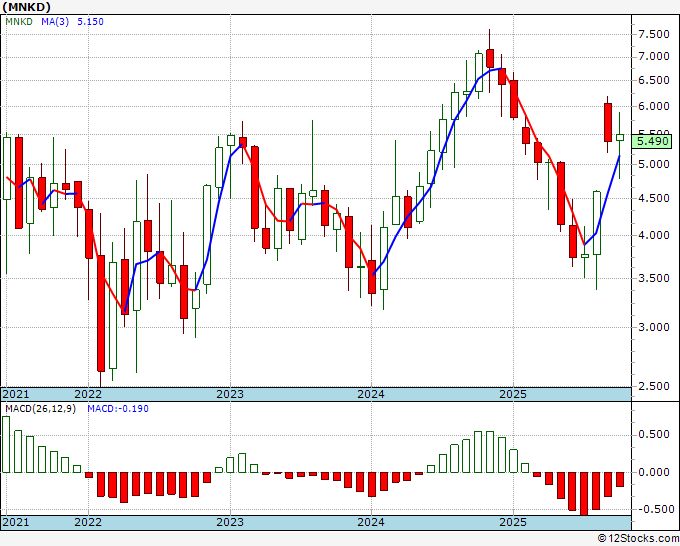Open the 12Stocks.com copyright link
This screenshot has height=546, width=680.
pos(638,539)
